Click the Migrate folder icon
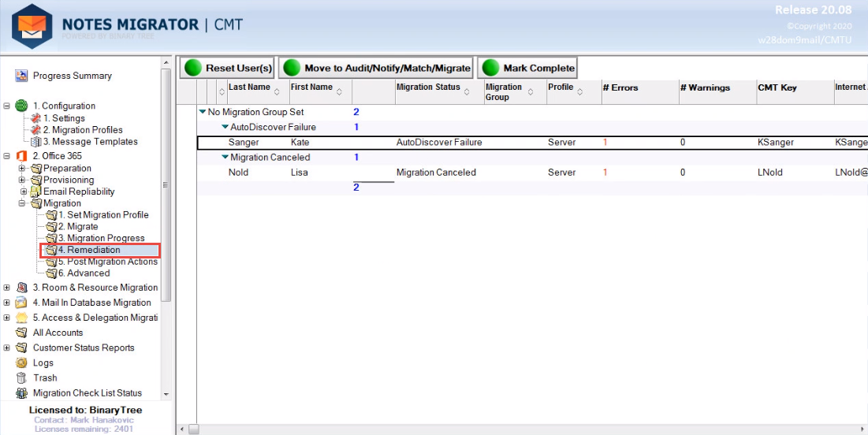 point(51,226)
